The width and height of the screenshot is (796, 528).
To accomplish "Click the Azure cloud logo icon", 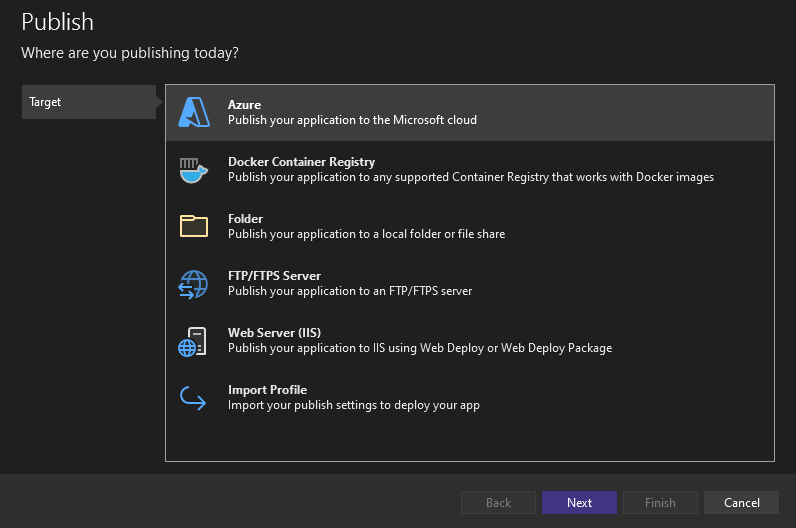I will coord(193,113).
